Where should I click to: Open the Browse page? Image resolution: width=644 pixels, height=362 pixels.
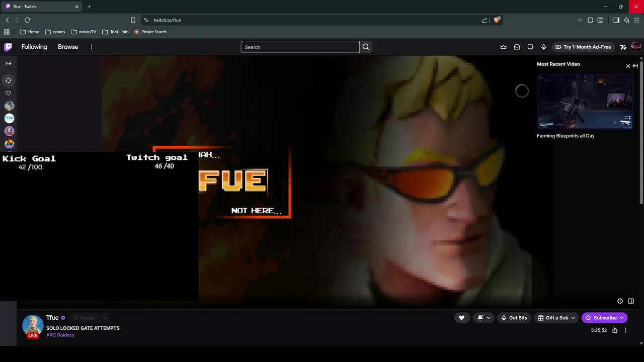click(68, 47)
